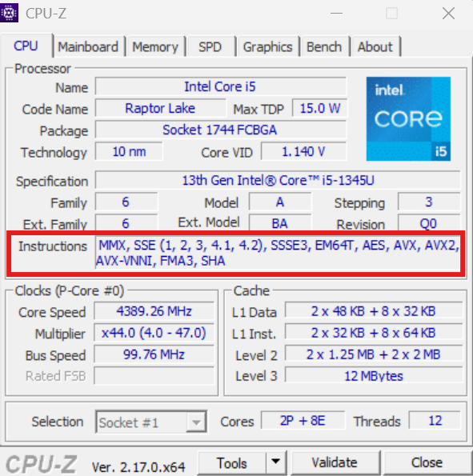Click the Ext. Model value 'BA'
The width and height of the screenshot is (473, 476).
click(280, 224)
